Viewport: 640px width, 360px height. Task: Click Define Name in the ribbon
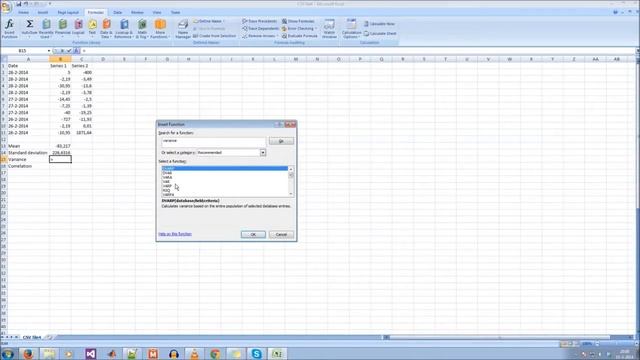coord(209,21)
